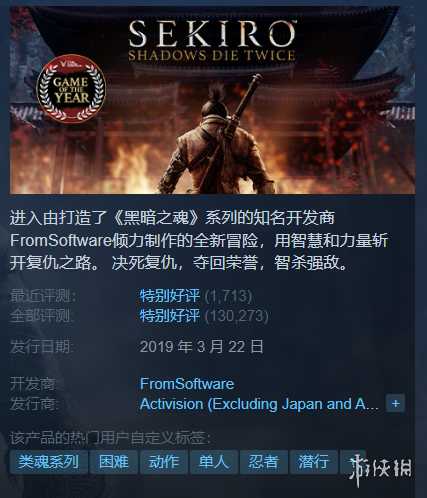Screen dimensions: 427x498
Task: Pick the 忍者 tag
Action: (x=263, y=462)
